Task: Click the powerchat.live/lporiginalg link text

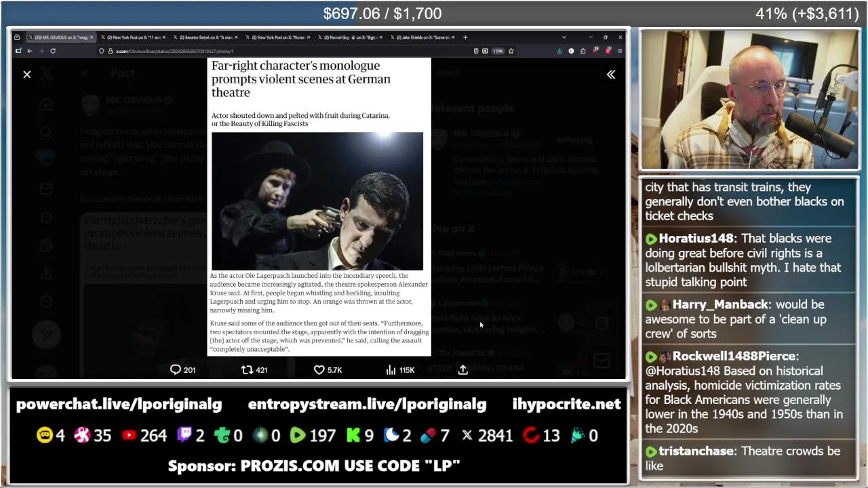Action: 119,405
